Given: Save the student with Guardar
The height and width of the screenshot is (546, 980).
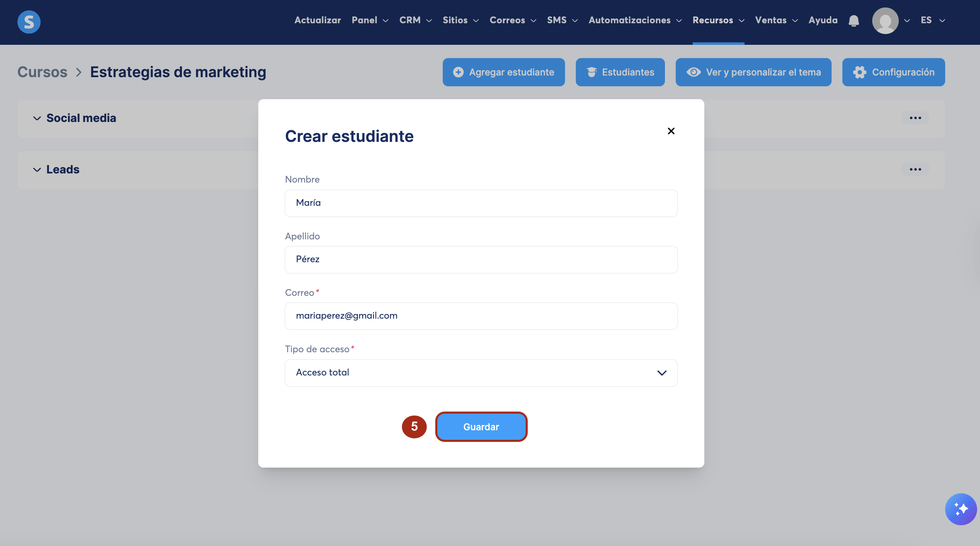Looking at the screenshot, I should pos(481,427).
